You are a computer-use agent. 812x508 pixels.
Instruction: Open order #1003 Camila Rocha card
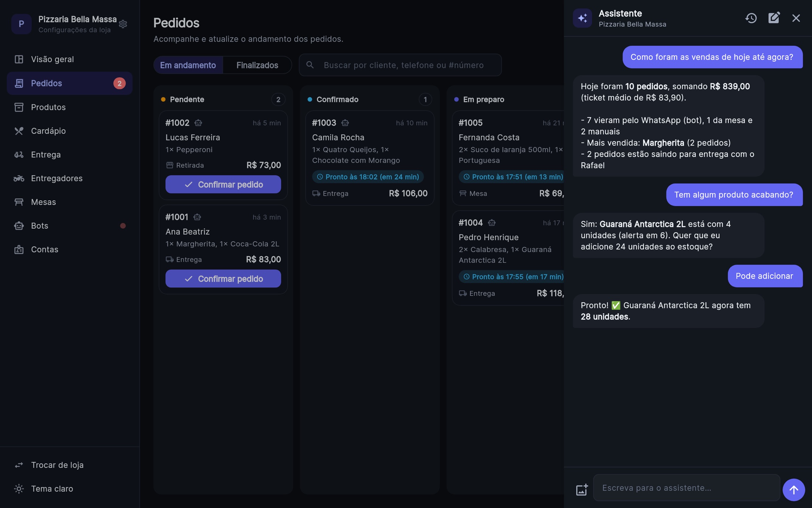point(369,158)
